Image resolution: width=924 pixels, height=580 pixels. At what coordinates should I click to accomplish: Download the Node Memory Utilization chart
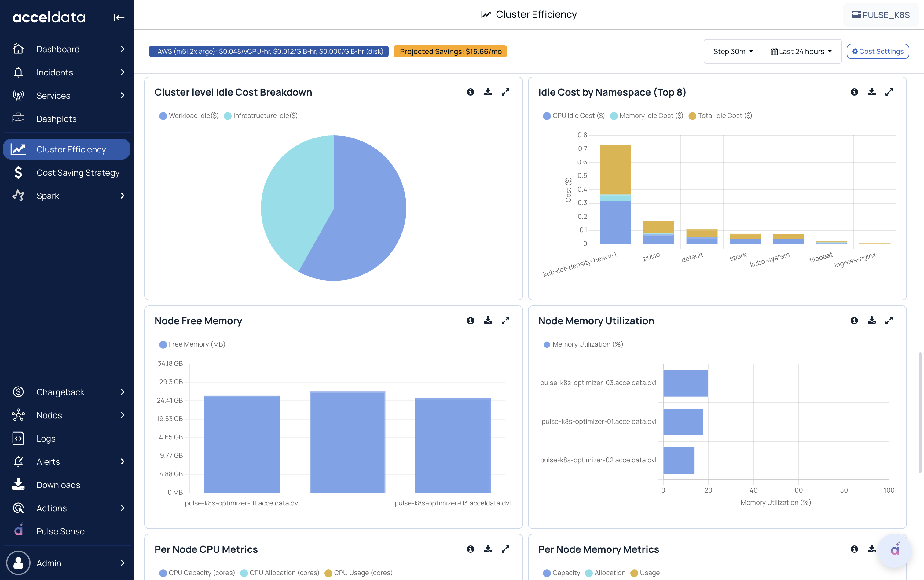[872, 320]
